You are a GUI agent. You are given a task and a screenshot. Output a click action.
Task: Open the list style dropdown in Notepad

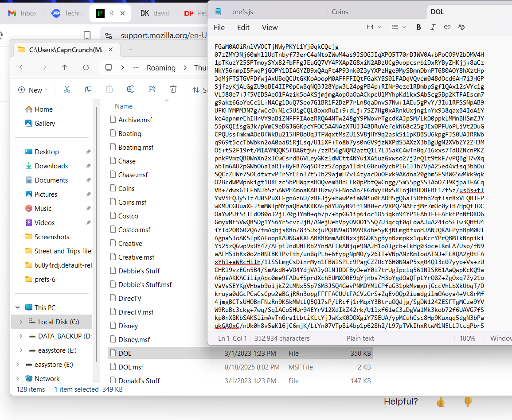tap(398, 27)
